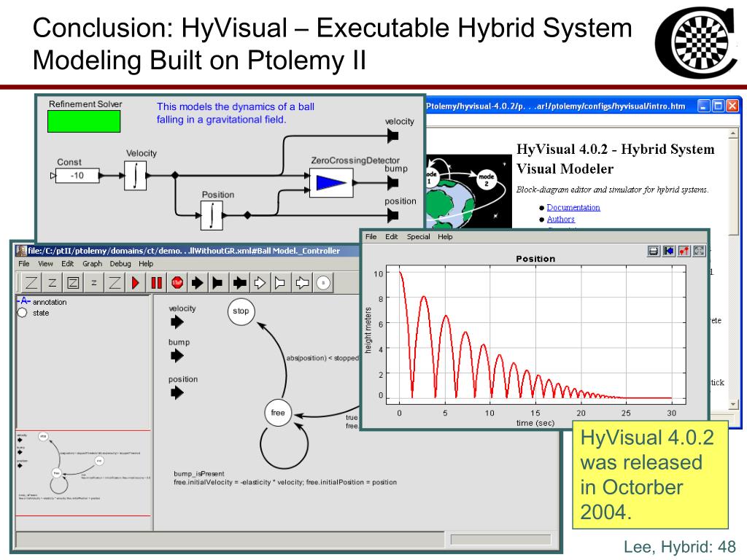
Task: Click the relation diamond after the Velocity integrator
Action: click(x=175, y=176)
